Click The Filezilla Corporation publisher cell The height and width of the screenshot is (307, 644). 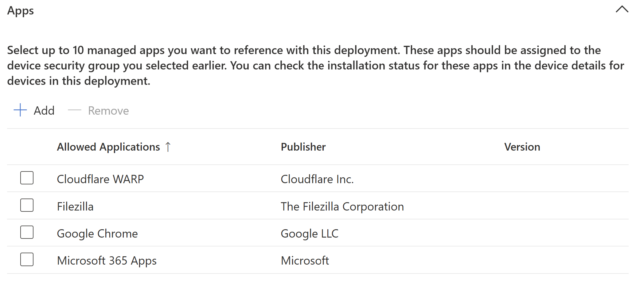pyautogui.click(x=342, y=207)
